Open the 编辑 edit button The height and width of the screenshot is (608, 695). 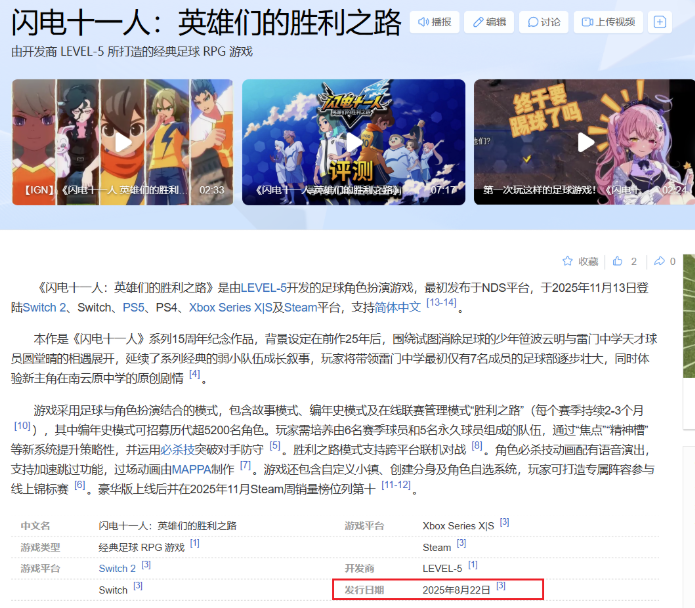pyautogui.click(x=489, y=22)
